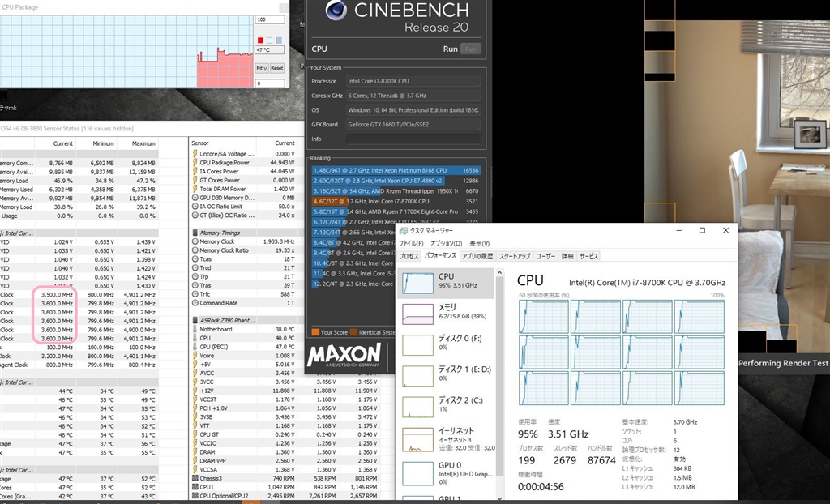Switch to スタートアップ tab
830x504 pixels.
click(515, 256)
